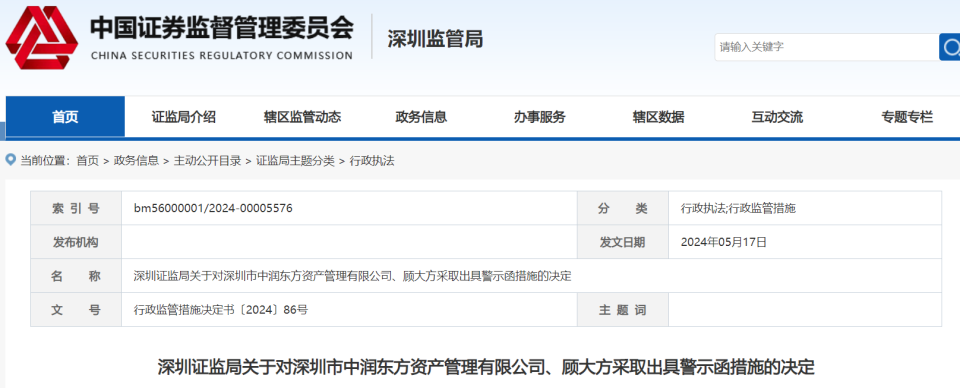960x388 pixels.
Task: Focus the keyword search input field
Action: click(827, 47)
